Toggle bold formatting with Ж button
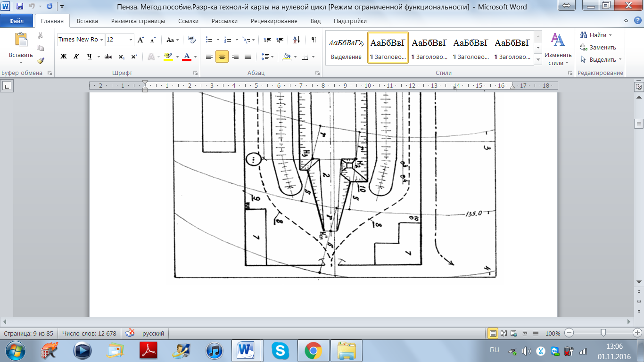Viewport: 644px width, 362px height. click(x=64, y=57)
